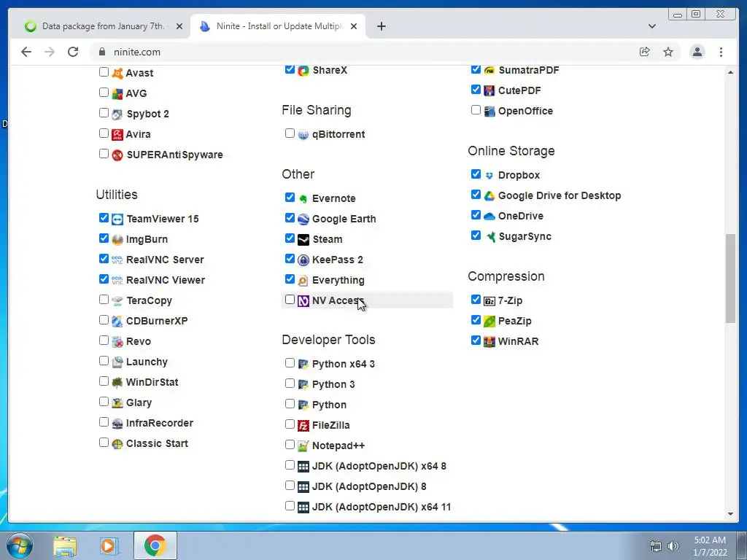747x560 pixels.
Task: Click the qBittorrent icon
Action: 303,135
